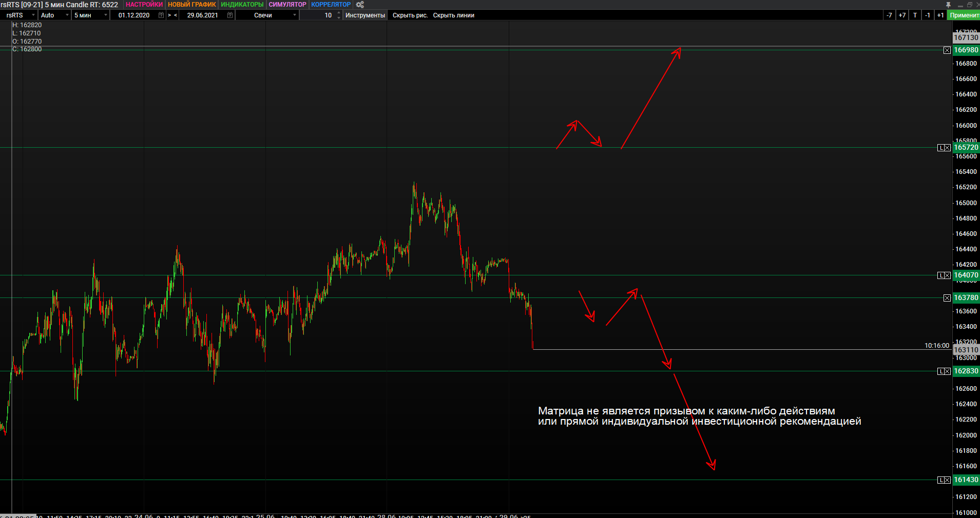980x518 pixels.
Task: Click the H: 162820 value
Action: click(x=27, y=25)
